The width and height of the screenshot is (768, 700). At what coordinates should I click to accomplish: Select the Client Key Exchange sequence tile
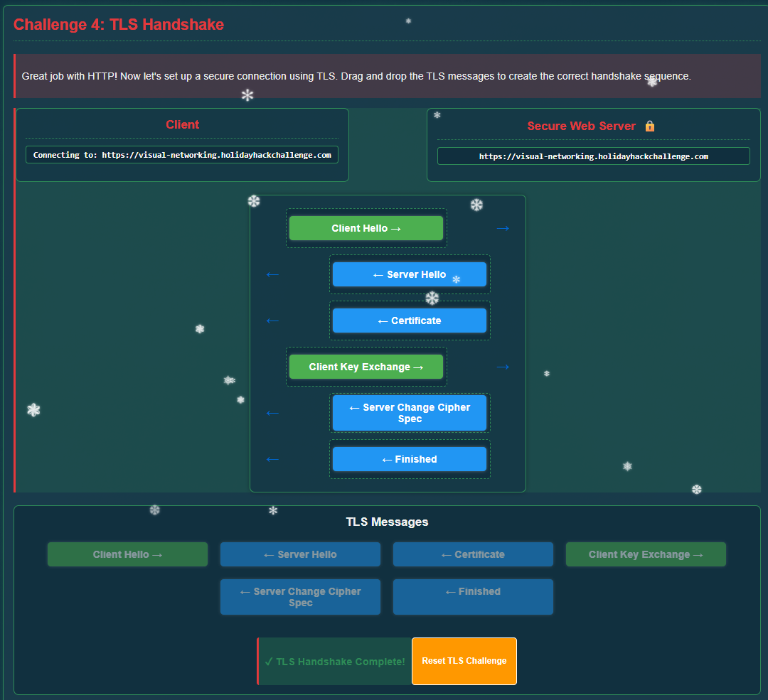[366, 366]
